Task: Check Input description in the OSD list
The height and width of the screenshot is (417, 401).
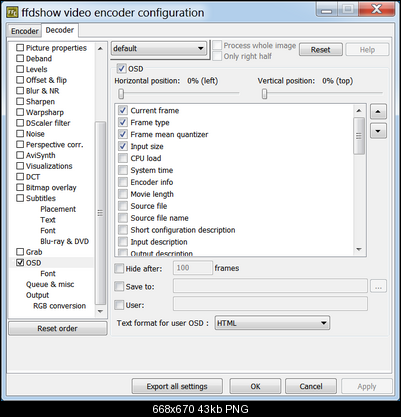Action: [x=123, y=242]
